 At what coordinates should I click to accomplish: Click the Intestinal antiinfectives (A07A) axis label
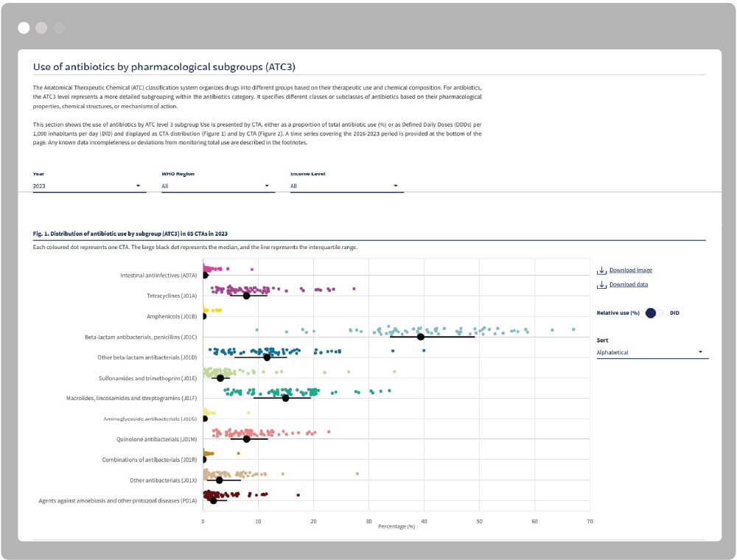tap(158, 276)
